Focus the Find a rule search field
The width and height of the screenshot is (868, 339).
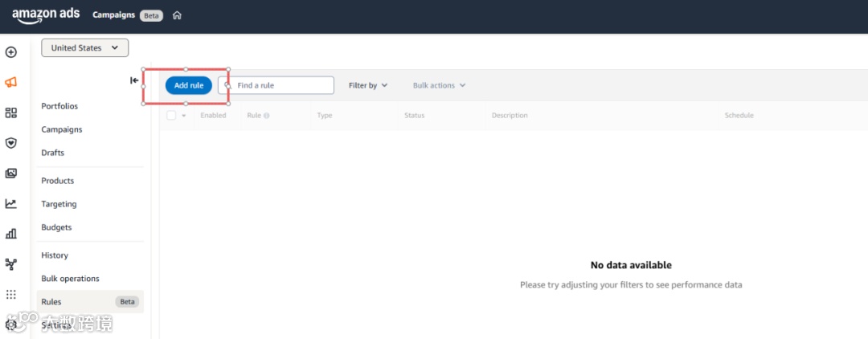(x=276, y=85)
